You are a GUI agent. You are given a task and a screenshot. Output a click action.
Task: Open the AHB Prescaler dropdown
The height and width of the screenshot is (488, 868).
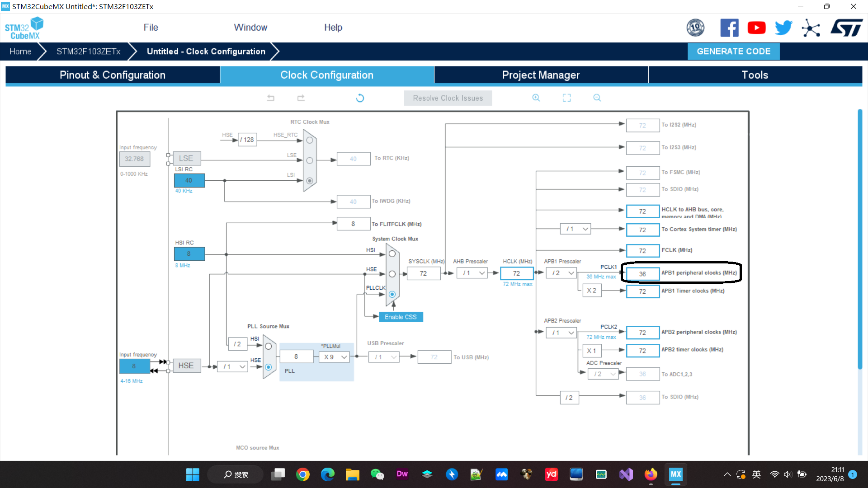click(x=473, y=273)
